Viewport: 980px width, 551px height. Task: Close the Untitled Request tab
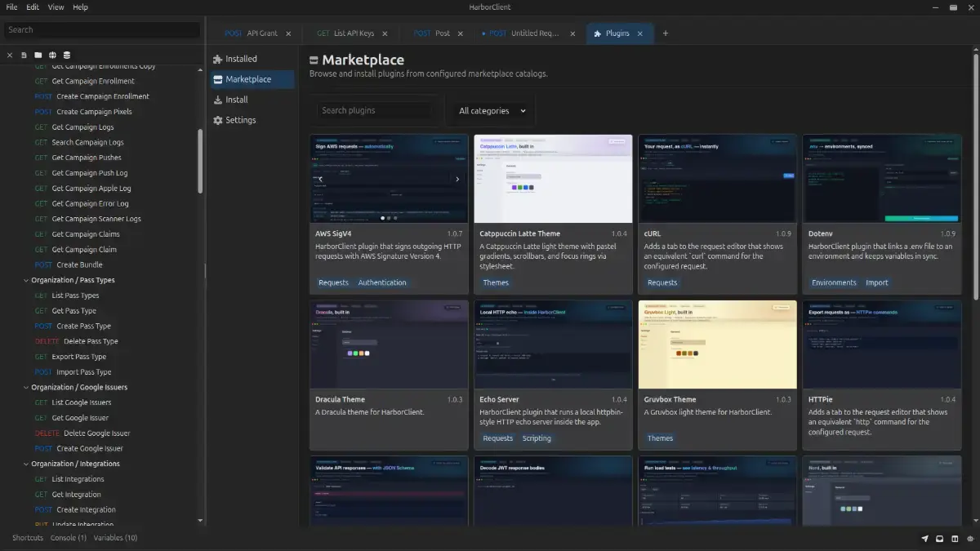pyautogui.click(x=572, y=33)
